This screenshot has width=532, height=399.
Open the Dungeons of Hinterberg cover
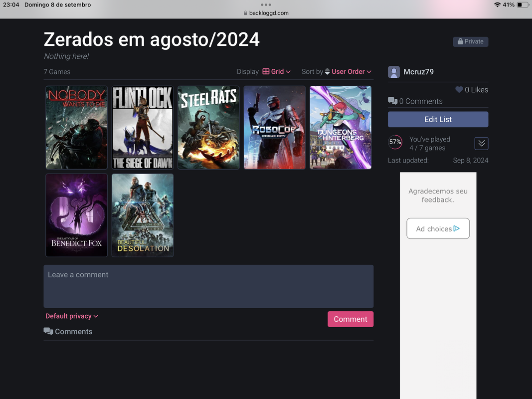(x=341, y=128)
